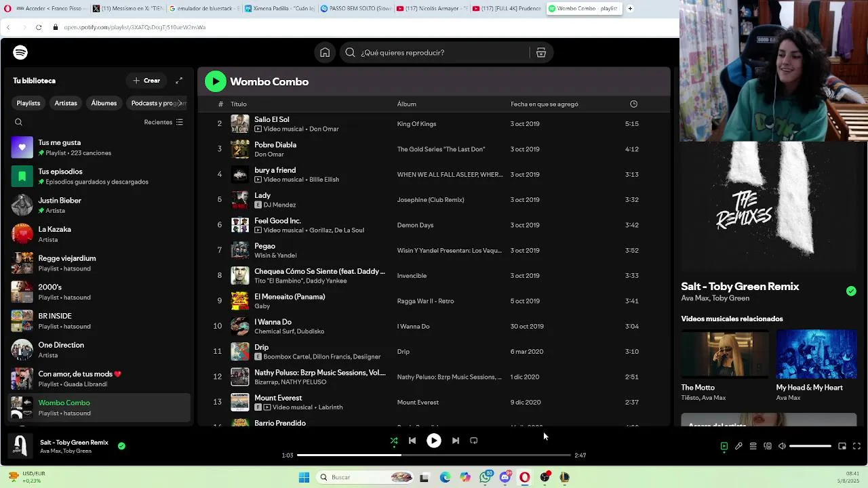The image size is (868, 488).
Task: Filter library by Álbumes
Action: [x=104, y=103]
